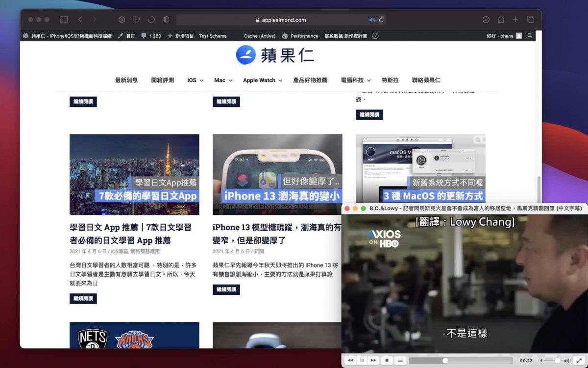
Task: Open the 你好，ohana account menu
Action: (x=504, y=36)
